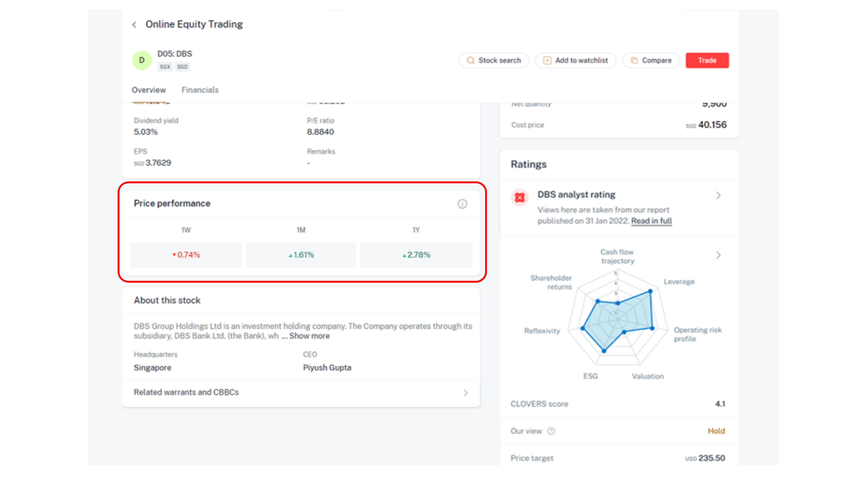This screenshot has height=500, width=868.
Task: Click Show more in stock description
Action: coord(309,336)
